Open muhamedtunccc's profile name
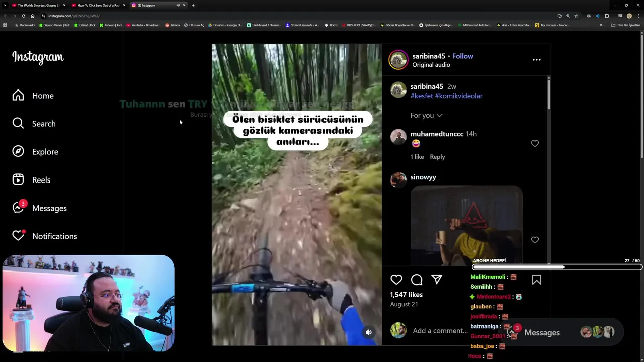The width and height of the screenshot is (644, 362). [437, 134]
